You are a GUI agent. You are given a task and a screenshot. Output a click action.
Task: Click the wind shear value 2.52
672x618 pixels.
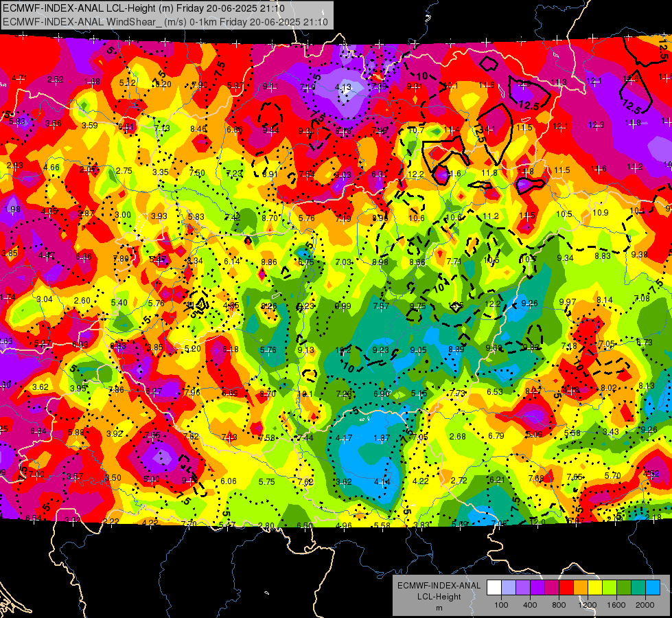click(56, 80)
